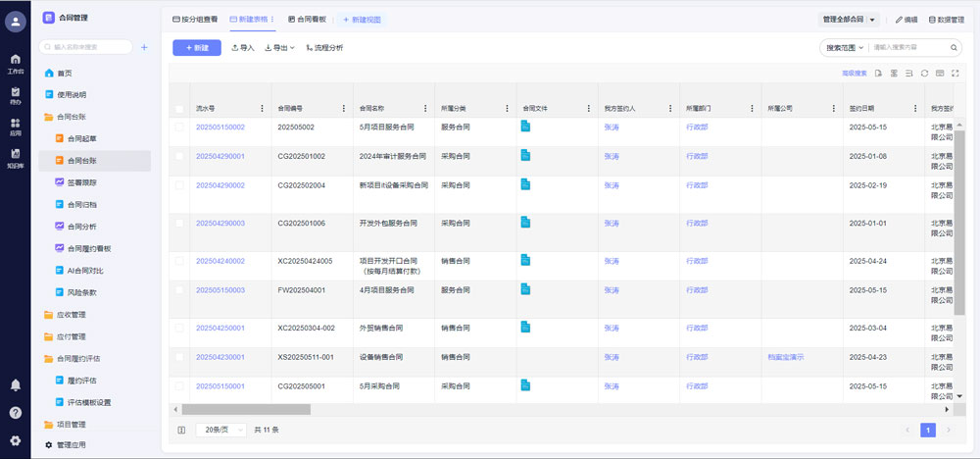Click the plus icon beside sidebar search

[x=144, y=47]
